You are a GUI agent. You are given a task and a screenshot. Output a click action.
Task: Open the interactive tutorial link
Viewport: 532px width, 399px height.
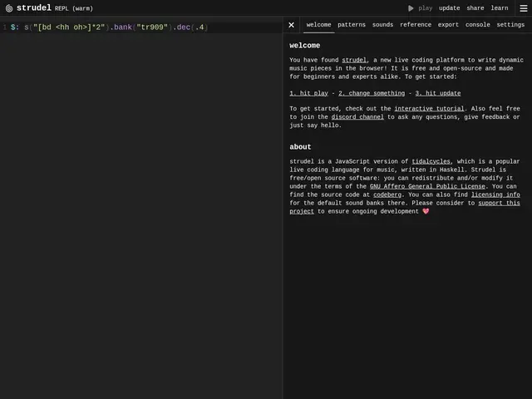429,109
